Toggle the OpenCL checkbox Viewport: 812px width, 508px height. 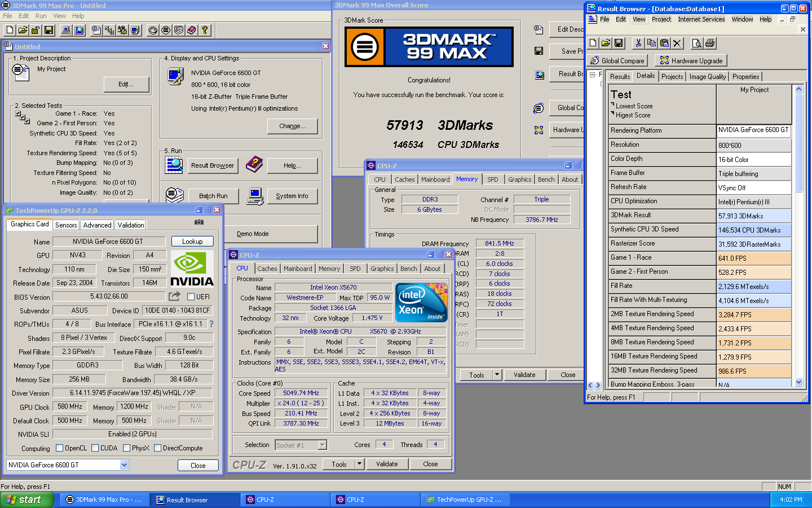pyautogui.click(x=59, y=448)
